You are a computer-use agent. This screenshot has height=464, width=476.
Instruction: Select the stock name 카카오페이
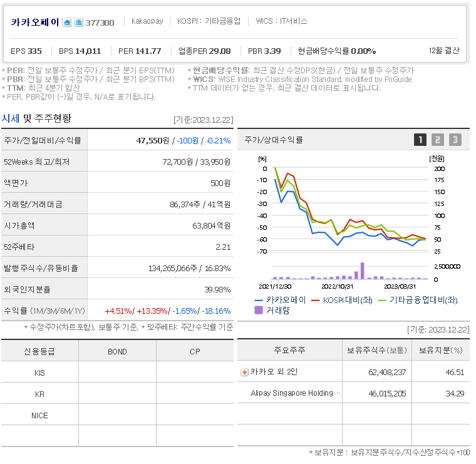(x=35, y=22)
